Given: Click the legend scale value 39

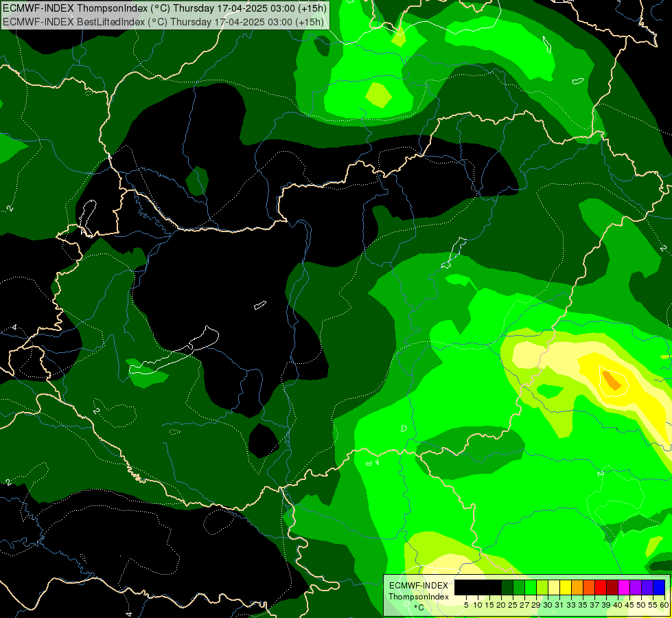Looking at the screenshot, I should [606, 605].
